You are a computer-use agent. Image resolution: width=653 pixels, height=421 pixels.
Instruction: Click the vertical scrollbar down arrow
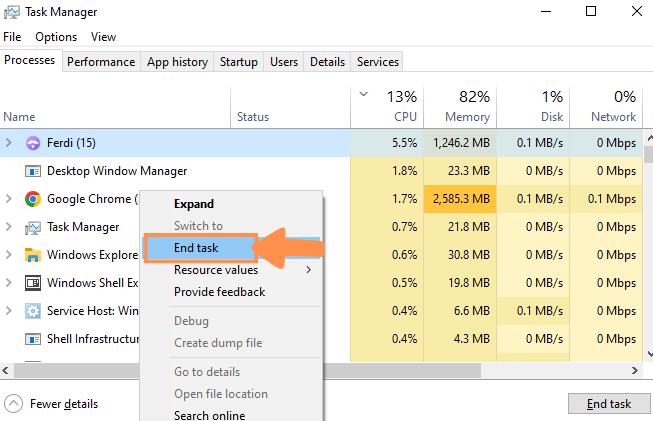click(649, 354)
